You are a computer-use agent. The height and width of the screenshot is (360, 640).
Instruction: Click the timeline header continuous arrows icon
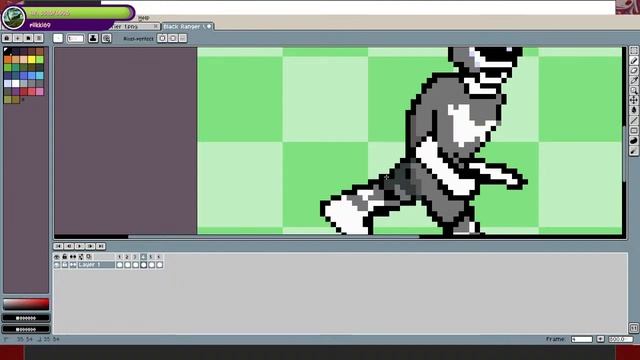point(73,257)
